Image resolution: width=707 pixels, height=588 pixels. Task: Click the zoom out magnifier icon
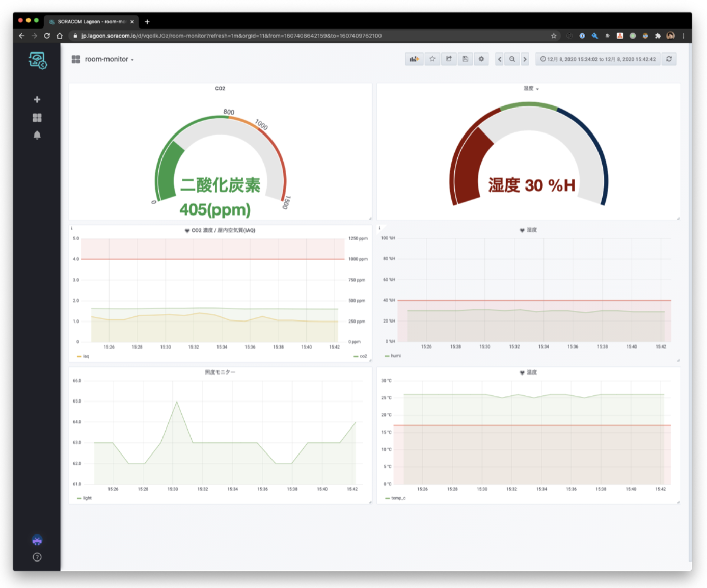click(x=512, y=59)
